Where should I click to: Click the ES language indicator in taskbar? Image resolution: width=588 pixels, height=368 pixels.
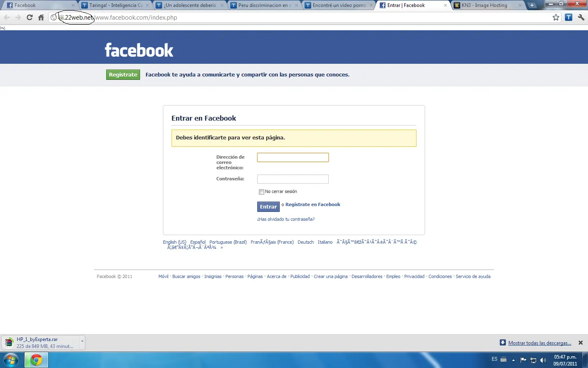[494, 359]
